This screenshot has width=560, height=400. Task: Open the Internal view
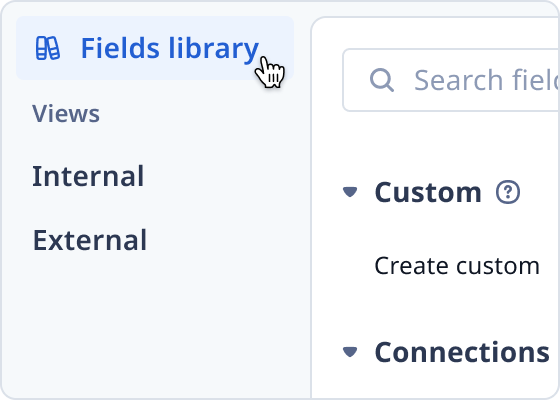[x=88, y=176]
